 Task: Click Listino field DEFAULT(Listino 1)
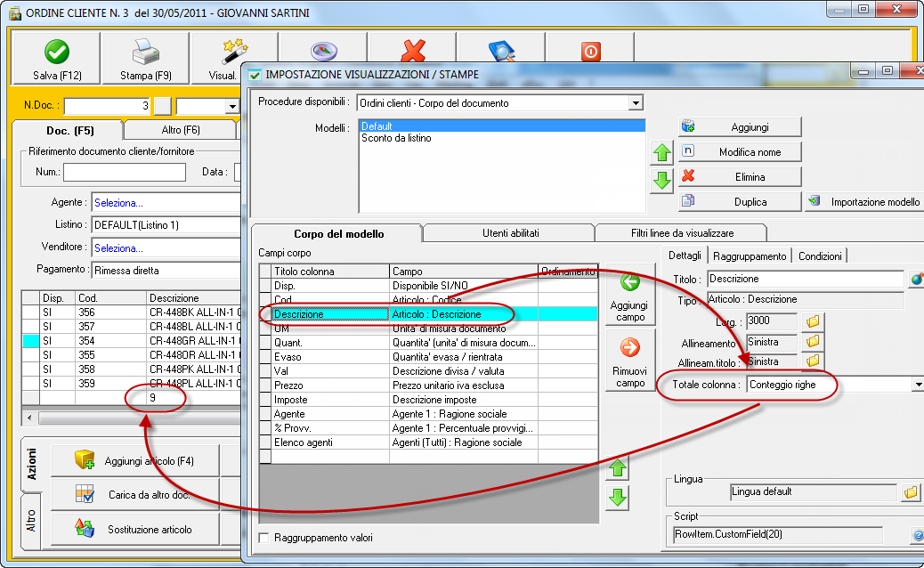click(166, 225)
